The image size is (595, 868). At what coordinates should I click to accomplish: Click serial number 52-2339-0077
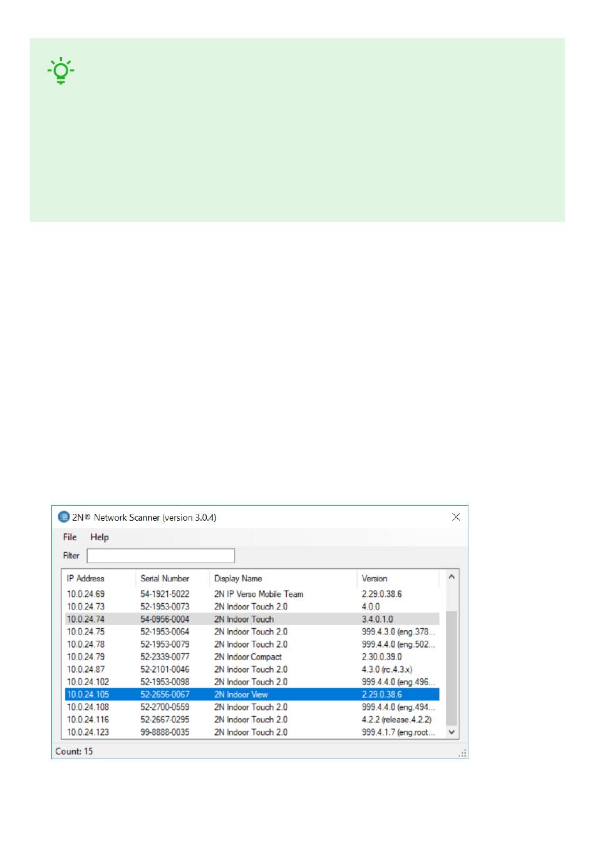[x=165, y=656]
